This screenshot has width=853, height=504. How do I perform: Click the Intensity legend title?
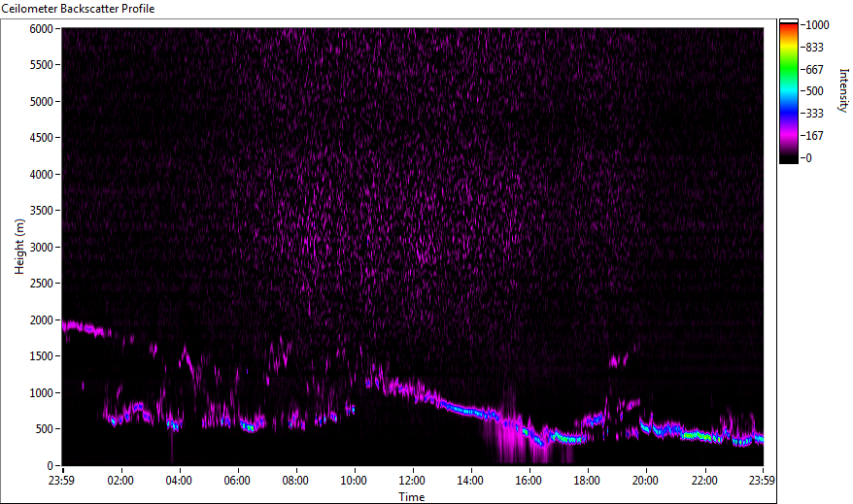[843, 90]
